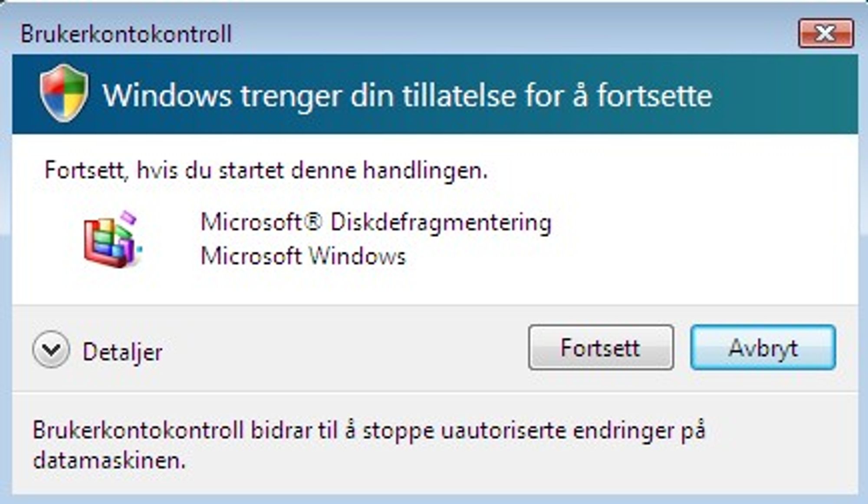Cancel with the Avbryt button

(763, 347)
